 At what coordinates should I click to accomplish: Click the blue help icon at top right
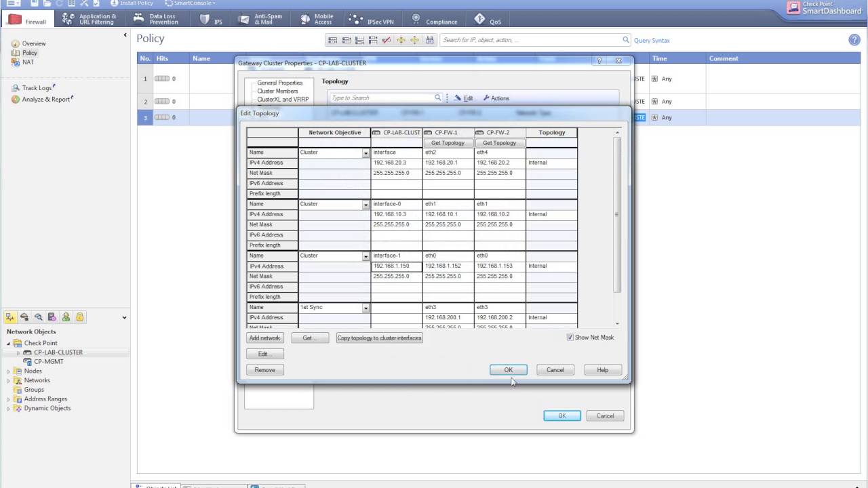[854, 40]
